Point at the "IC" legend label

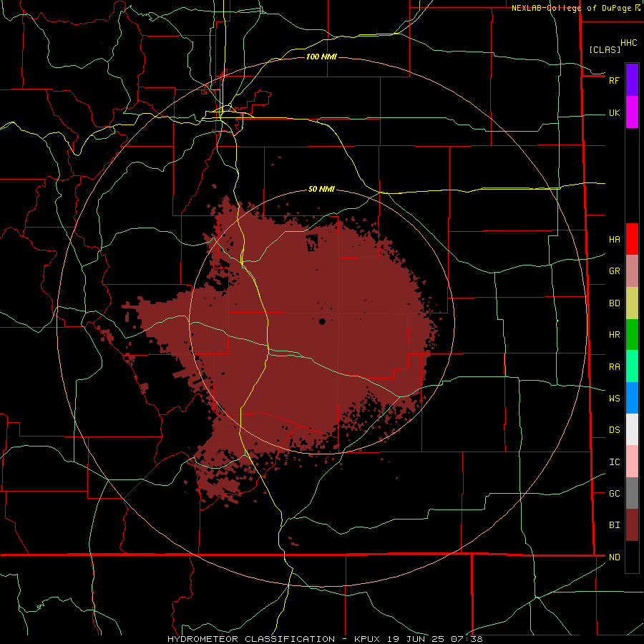tap(615, 462)
